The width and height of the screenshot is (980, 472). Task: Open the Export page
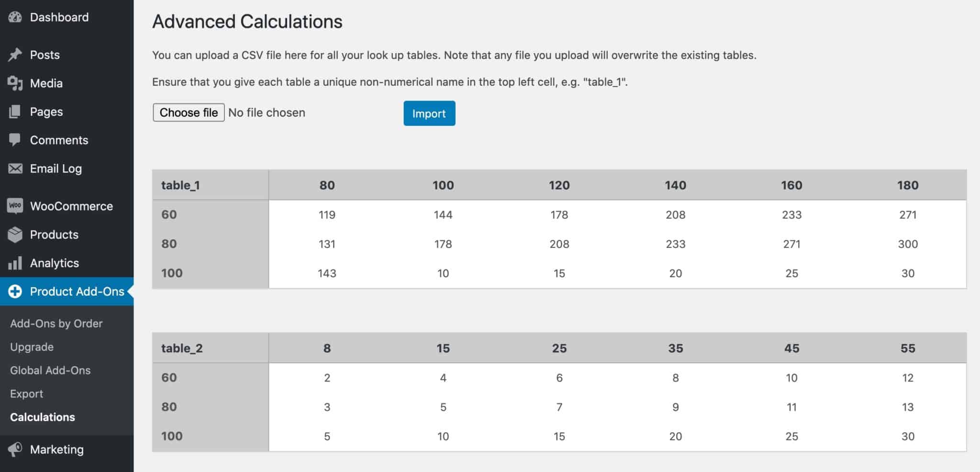click(x=27, y=393)
